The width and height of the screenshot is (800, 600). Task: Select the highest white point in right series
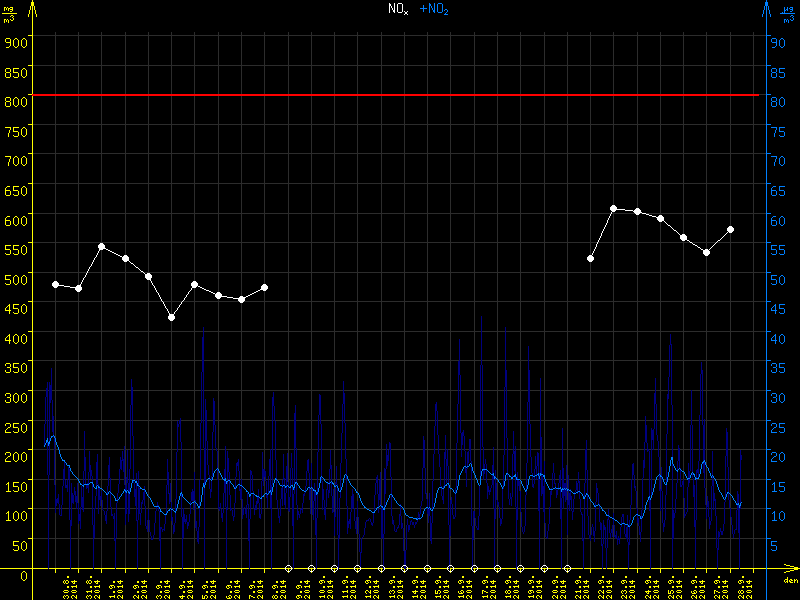(x=614, y=208)
